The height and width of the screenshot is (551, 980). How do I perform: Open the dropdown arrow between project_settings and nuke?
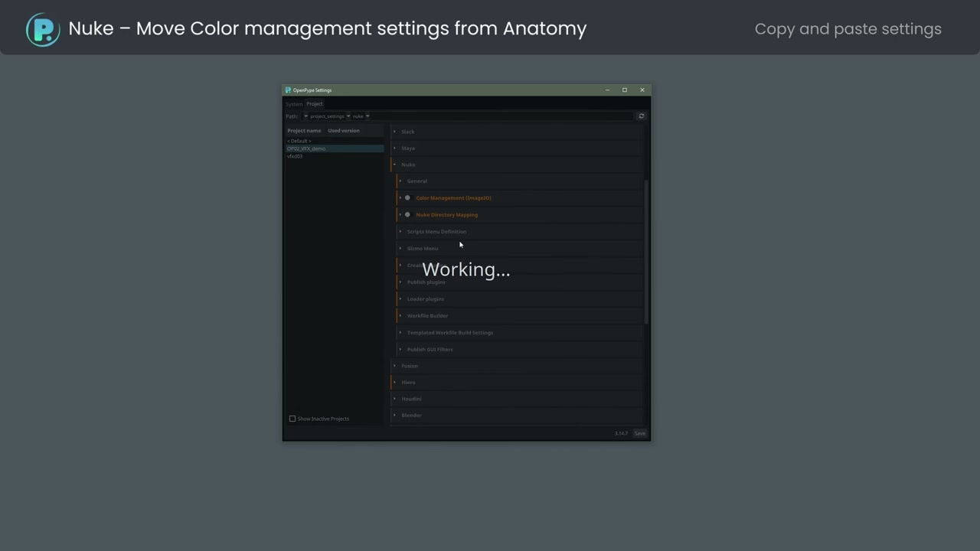pyautogui.click(x=348, y=116)
